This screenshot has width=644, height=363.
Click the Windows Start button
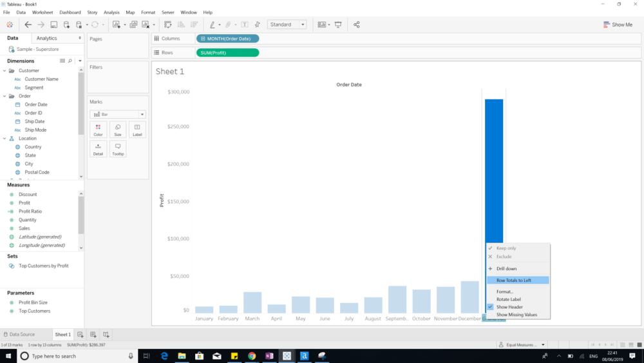(8, 356)
